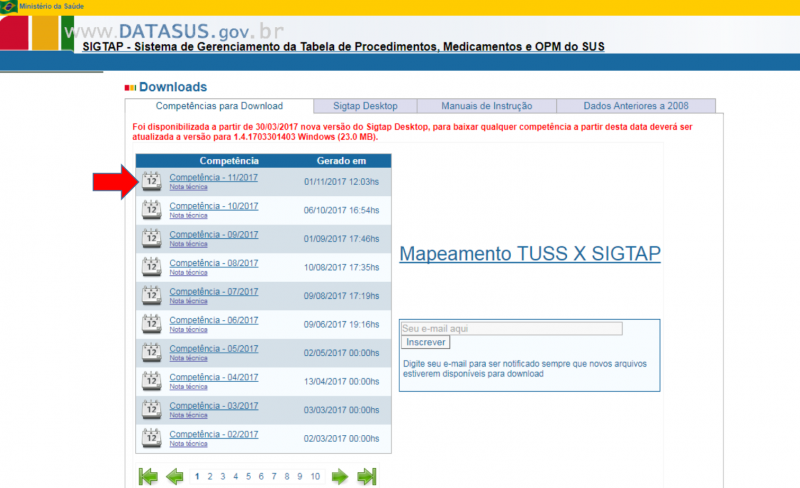Open Nota técnica under Competência 10/2017
Image resolution: width=800 pixels, height=488 pixels.
pos(188,215)
